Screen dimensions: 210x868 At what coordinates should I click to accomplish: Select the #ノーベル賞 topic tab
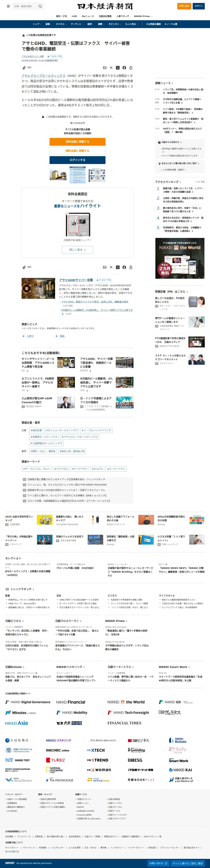pyautogui.click(x=171, y=24)
